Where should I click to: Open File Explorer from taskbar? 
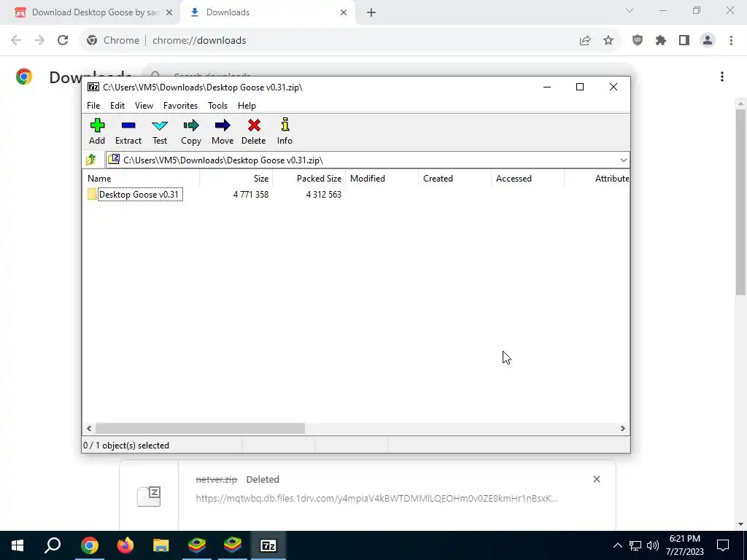pyautogui.click(x=161, y=545)
